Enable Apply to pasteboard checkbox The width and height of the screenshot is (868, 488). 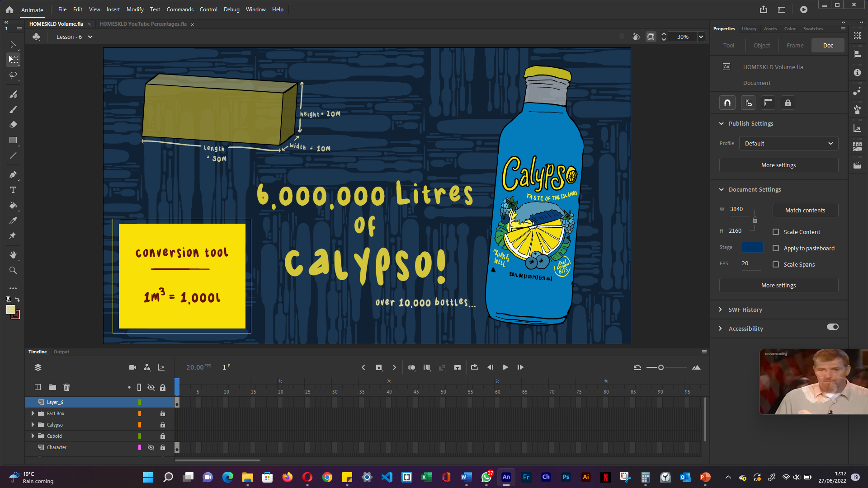pyautogui.click(x=776, y=248)
